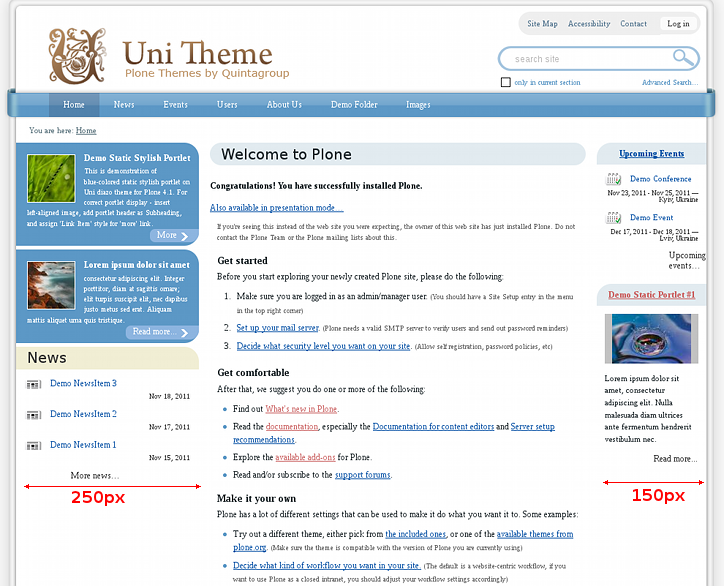Open the support forums link
Viewport: 724px width, 586px height.
pos(362,475)
